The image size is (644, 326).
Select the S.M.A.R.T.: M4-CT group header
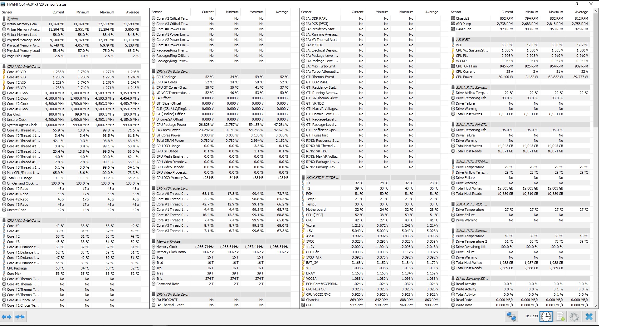(520, 125)
